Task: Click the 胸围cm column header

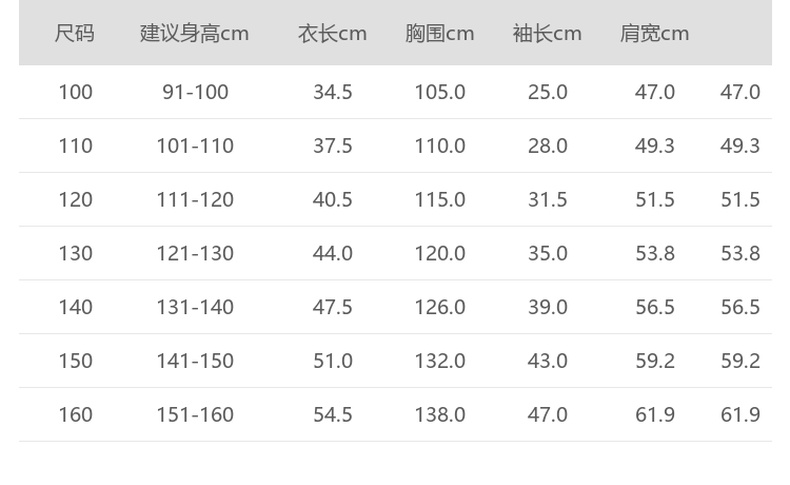Action: pyautogui.click(x=440, y=34)
